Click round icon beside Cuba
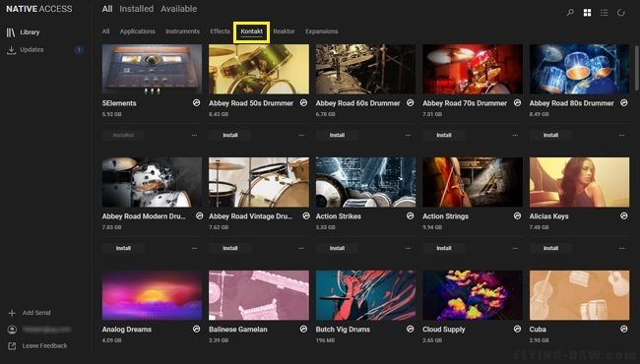This screenshot has width=640, height=364. (624, 329)
